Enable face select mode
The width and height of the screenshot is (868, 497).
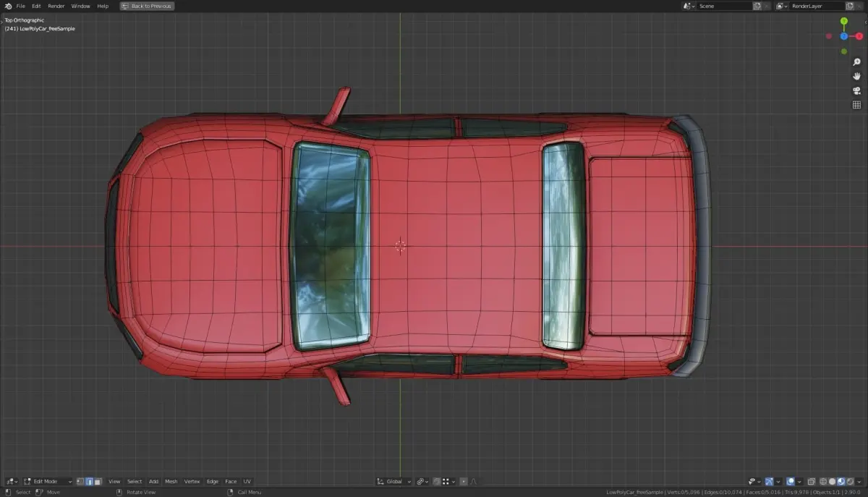(98, 481)
